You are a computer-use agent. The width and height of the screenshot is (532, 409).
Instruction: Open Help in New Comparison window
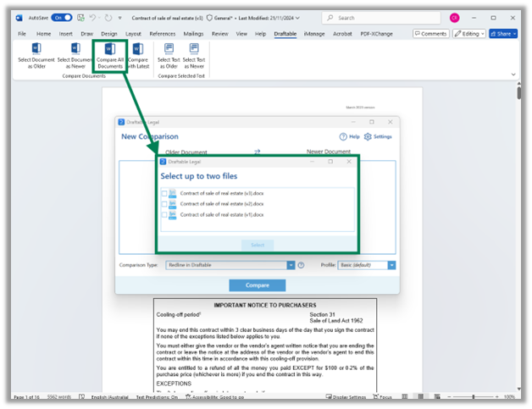(350, 136)
